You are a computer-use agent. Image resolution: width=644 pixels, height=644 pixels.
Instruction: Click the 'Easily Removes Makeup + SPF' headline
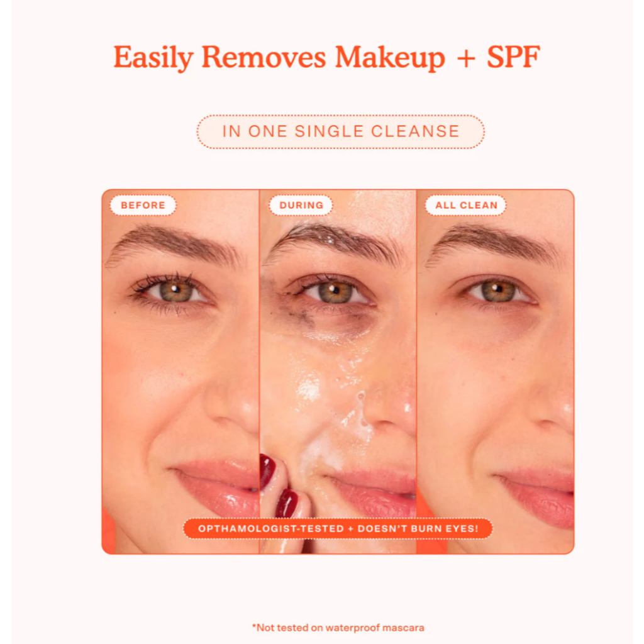point(326,57)
